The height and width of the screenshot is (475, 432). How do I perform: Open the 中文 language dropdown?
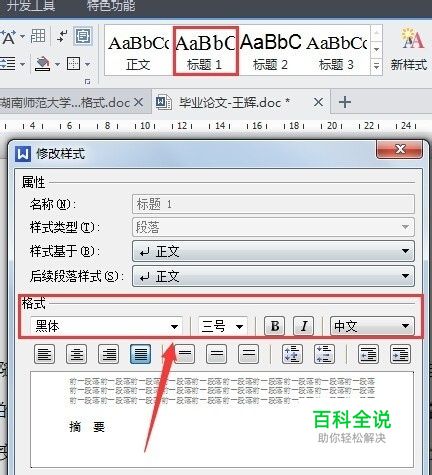point(372,326)
